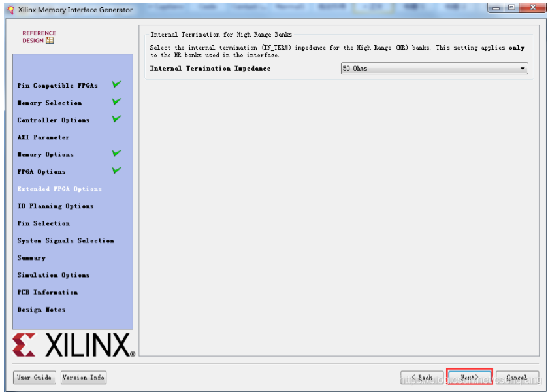Click the Next button
Viewport: 548px width, 392px height.
[470, 378]
